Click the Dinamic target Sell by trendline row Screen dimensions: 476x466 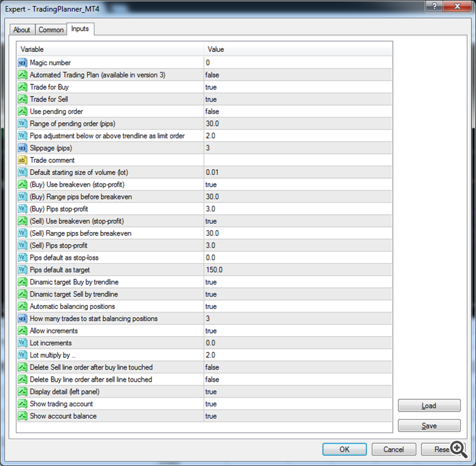(x=204, y=294)
